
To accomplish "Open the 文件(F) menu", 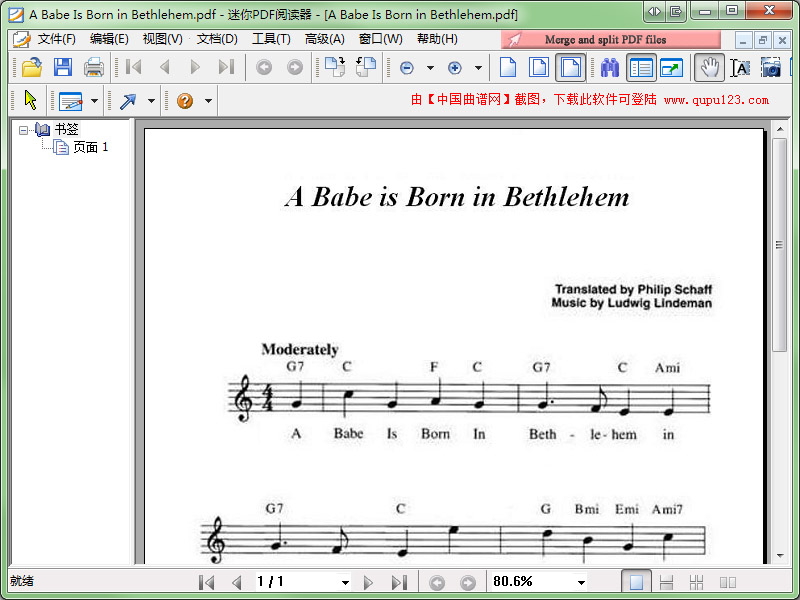I will point(57,40).
